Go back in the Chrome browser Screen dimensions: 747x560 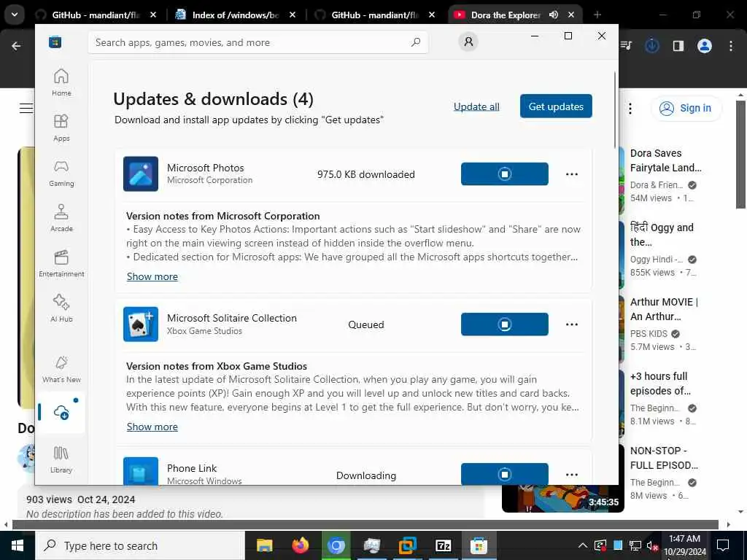tap(16, 46)
